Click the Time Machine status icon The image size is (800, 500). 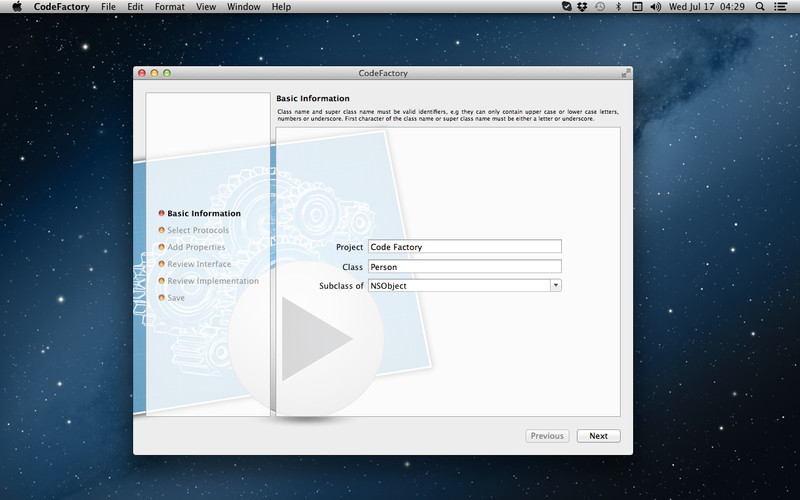click(x=600, y=7)
